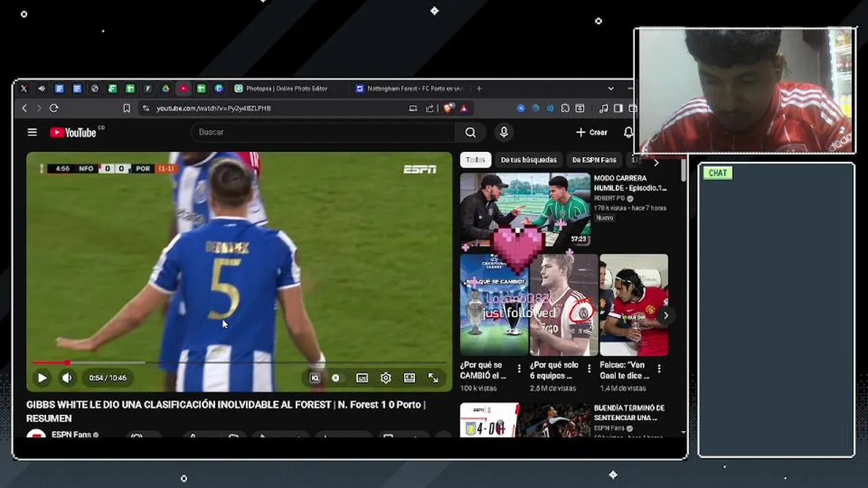Open site information icon beside URL

[146, 108]
